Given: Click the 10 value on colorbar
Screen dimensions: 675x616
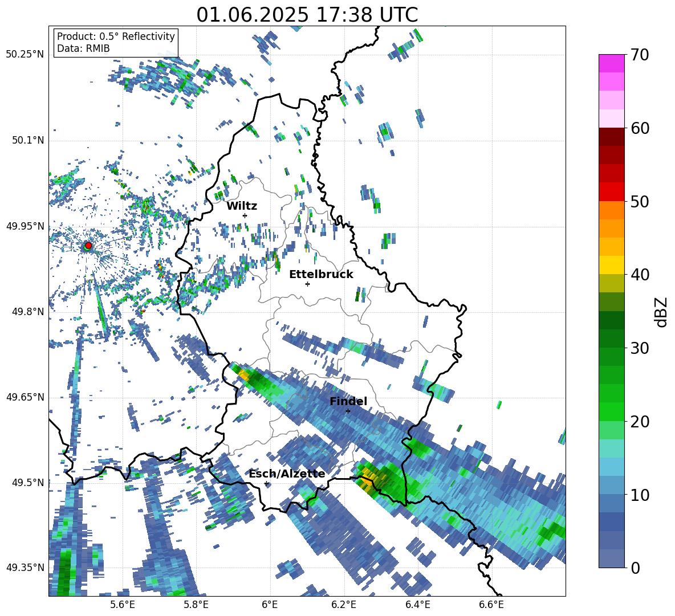Looking at the screenshot, I should click(640, 495).
